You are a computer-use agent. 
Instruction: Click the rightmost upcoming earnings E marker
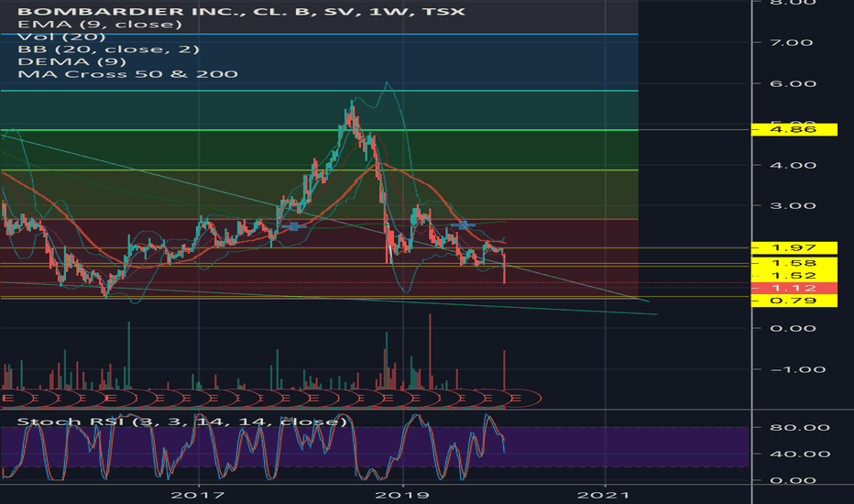point(517,399)
